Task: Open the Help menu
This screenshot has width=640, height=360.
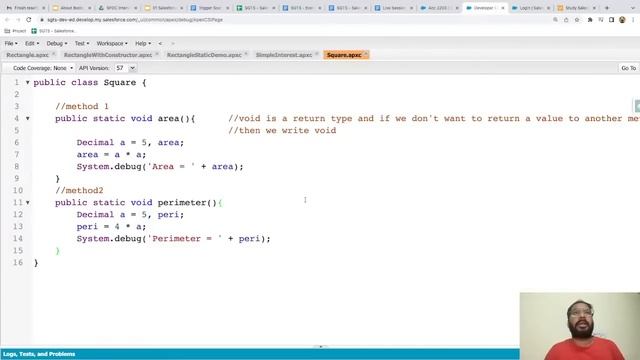Action: [143, 43]
